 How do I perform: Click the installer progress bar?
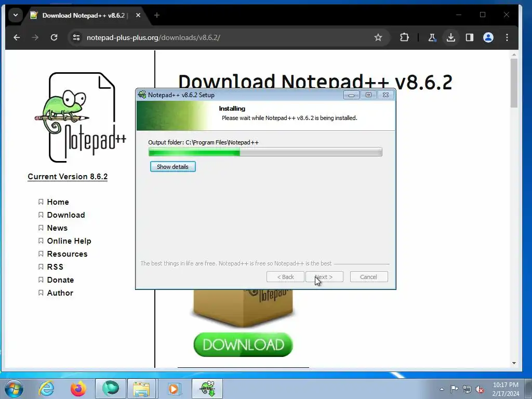pyautogui.click(x=265, y=152)
